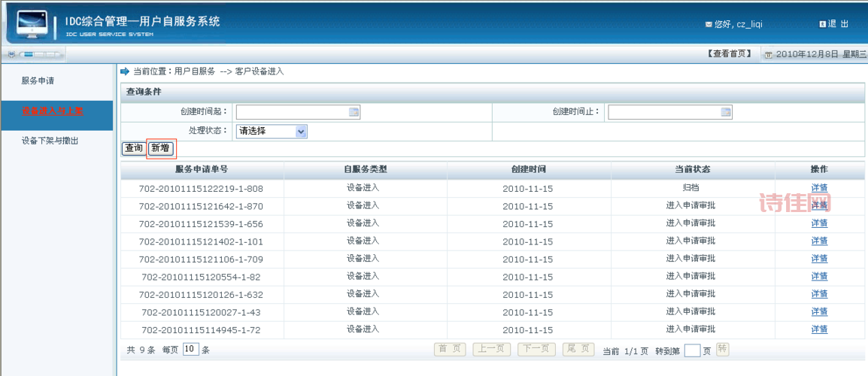The width and height of the screenshot is (868, 376).
Task: Select order 702-20101115120027-1-43
Action: coord(201,313)
